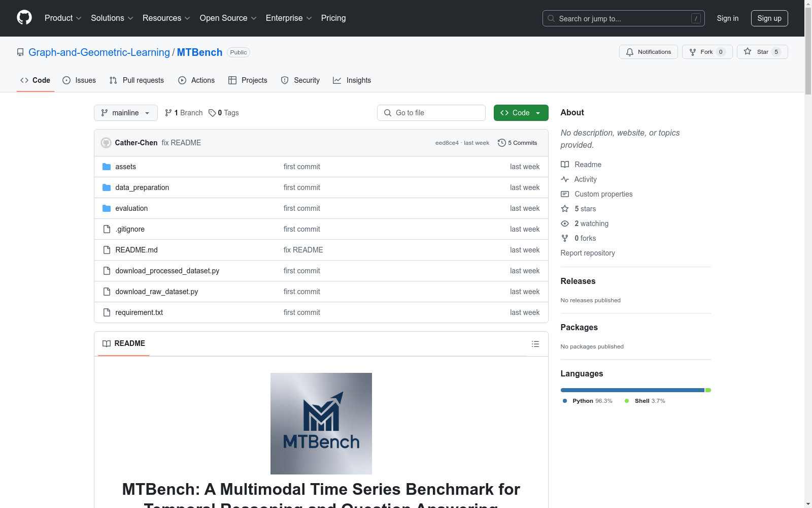The width and height of the screenshot is (812, 508).
Task: Switch to the Security tab
Action: pyautogui.click(x=300, y=80)
